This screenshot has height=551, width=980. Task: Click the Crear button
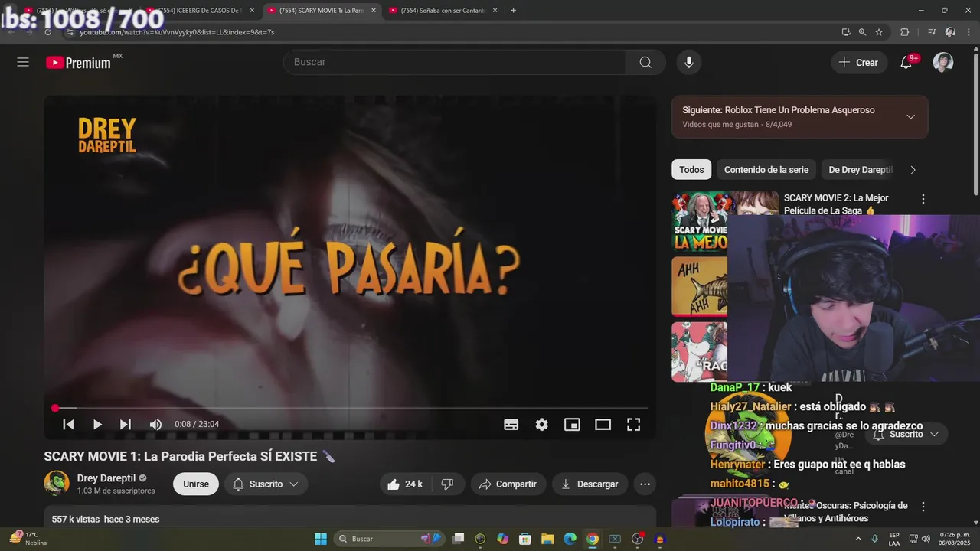(x=859, y=62)
